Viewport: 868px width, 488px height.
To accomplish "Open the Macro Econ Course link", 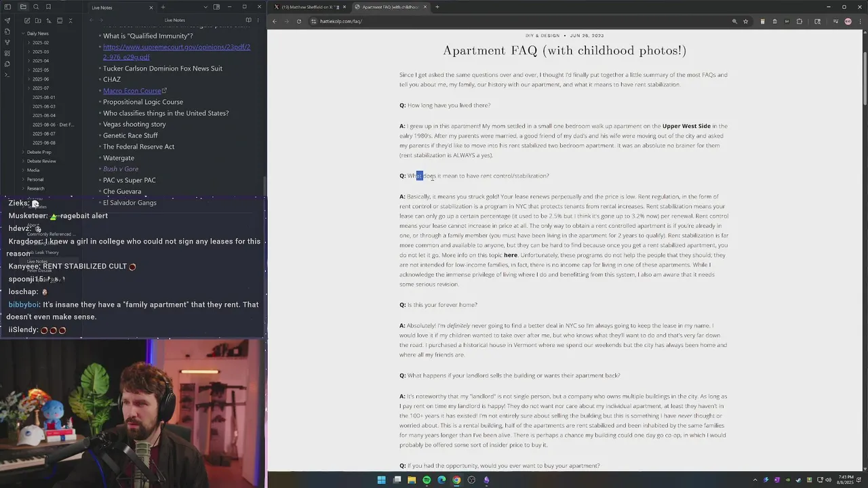I will point(134,91).
